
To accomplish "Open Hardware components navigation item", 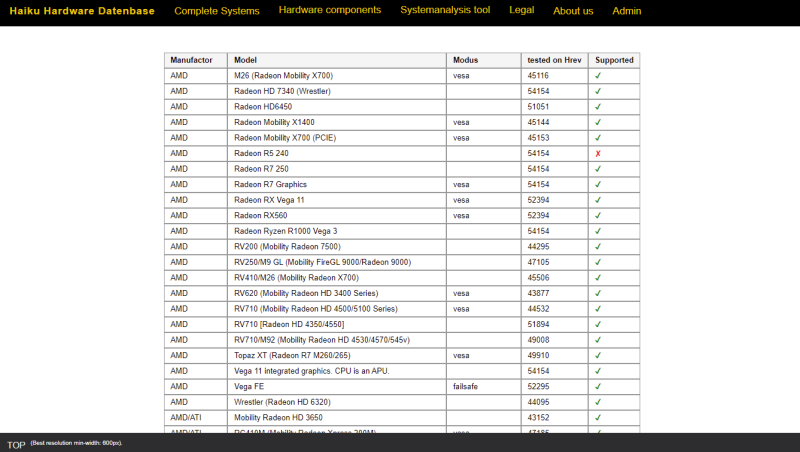I will 330,10.
